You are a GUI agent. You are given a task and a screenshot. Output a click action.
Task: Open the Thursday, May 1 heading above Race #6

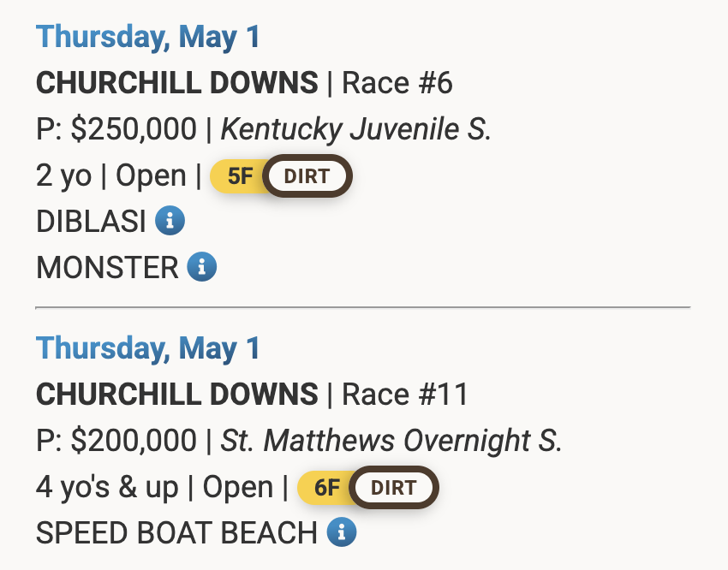point(148,37)
